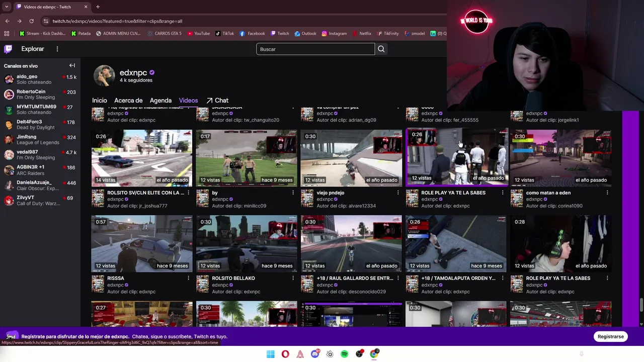The image size is (644, 362).
Task: Open options menu for the 'by' clip
Action: [x=293, y=193]
